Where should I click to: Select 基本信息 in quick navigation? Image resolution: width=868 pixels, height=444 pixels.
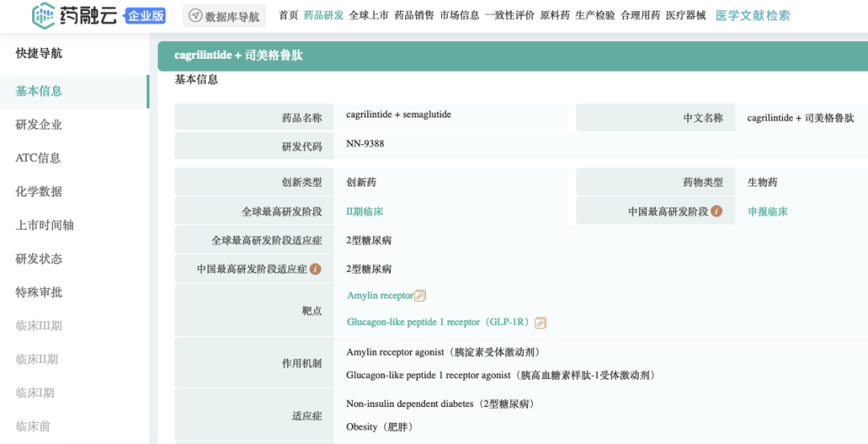74,92
